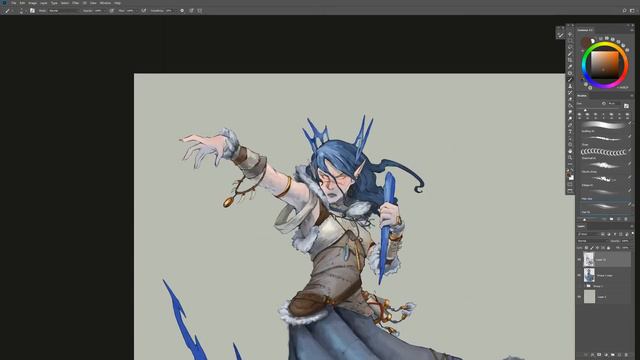Select the Hand tool

point(570,151)
